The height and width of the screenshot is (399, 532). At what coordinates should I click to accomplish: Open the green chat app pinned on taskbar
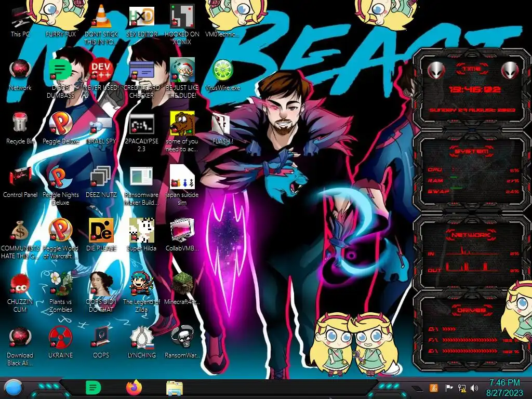point(93,388)
